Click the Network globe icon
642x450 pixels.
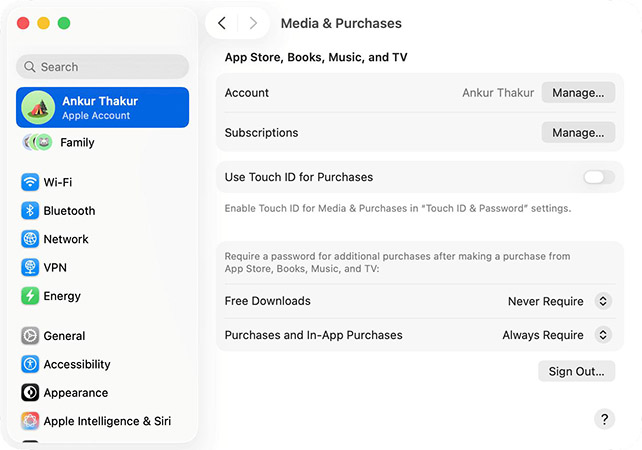tap(30, 239)
